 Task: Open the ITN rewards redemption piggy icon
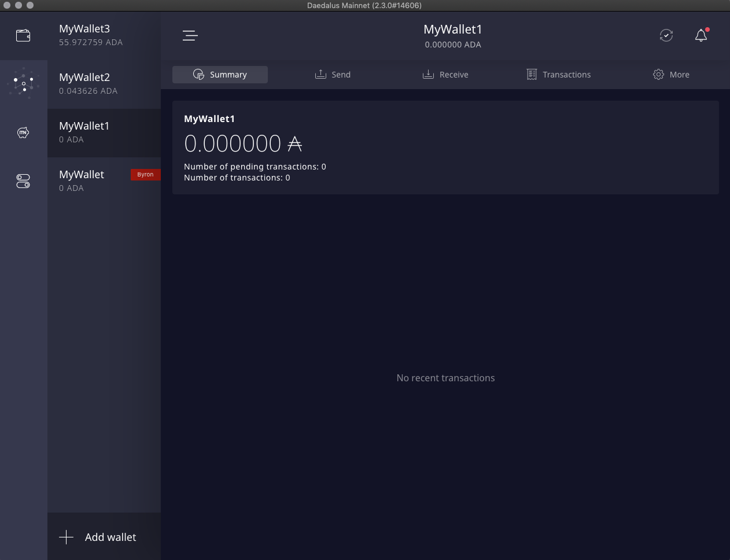coord(23,132)
